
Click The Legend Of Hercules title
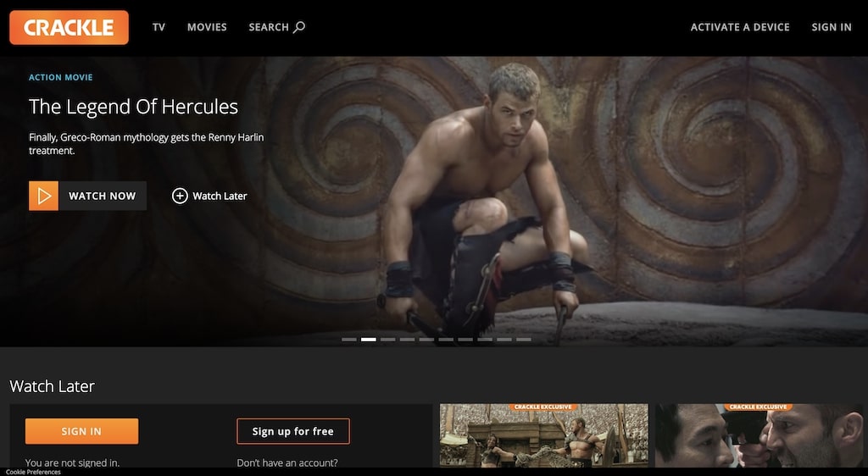pos(133,106)
